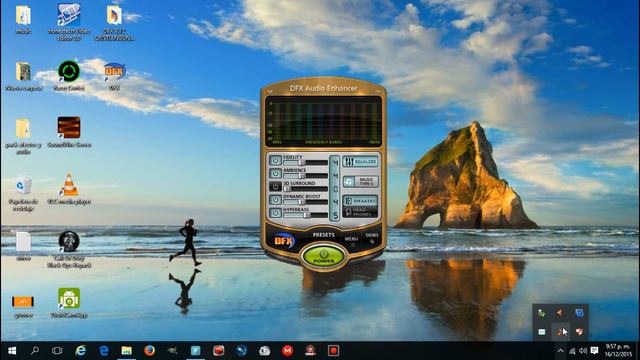
Task: Collapse the hidden tray icons chevron
Action: (560, 351)
